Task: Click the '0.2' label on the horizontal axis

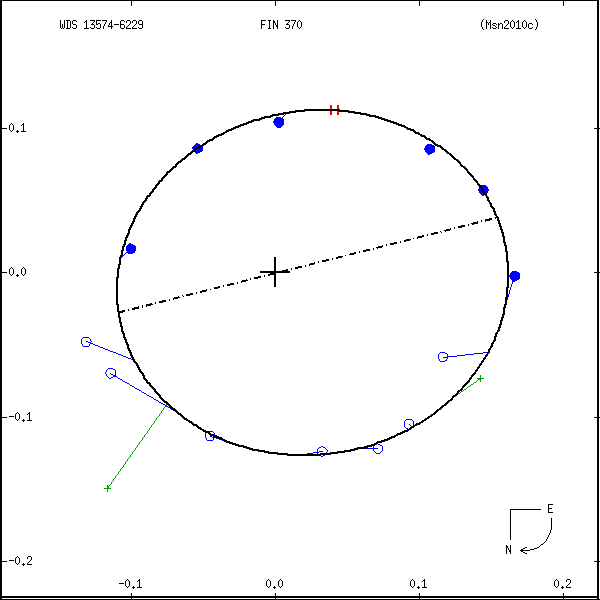Action: coord(562,584)
